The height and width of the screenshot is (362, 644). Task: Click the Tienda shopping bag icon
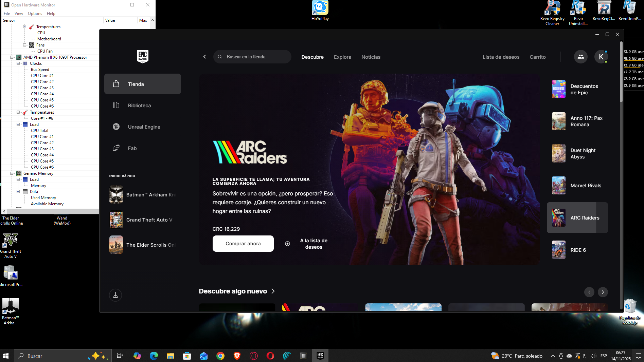coord(116,84)
